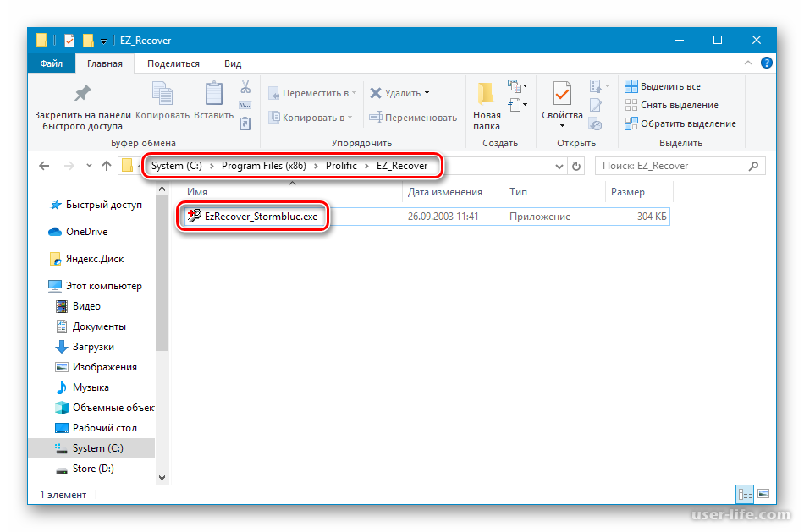
Task: Click the Properties quick access toolbar icon
Action: (x=69, y=40)
